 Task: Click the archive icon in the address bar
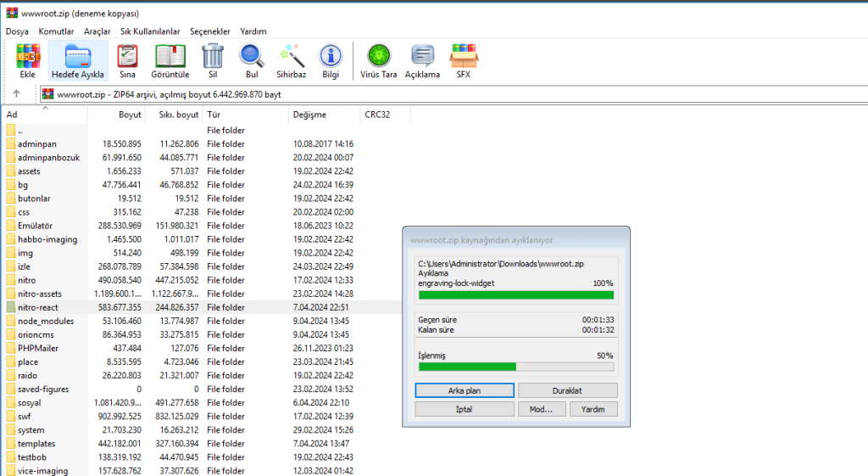pos(48,94)
